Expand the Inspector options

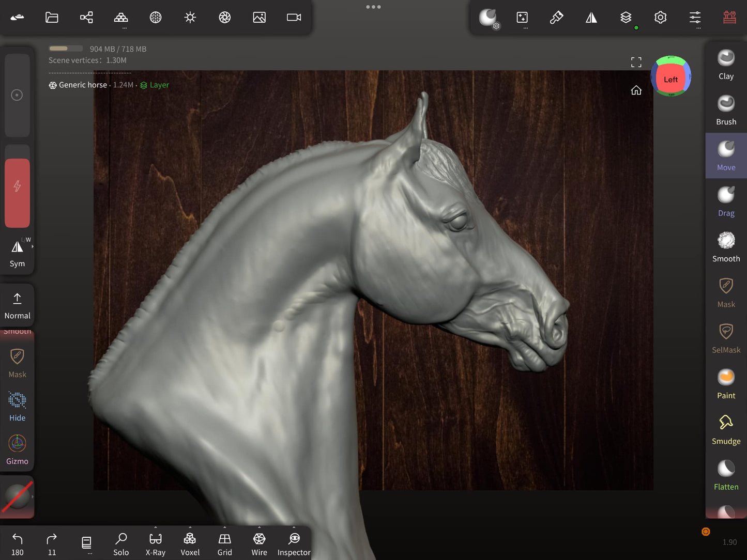[294, 528]
